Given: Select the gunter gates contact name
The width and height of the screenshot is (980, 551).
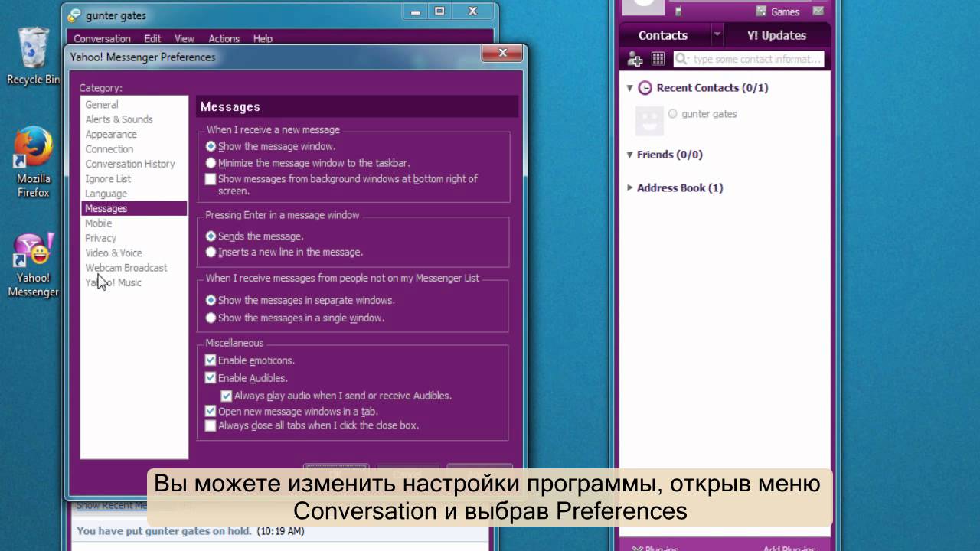Looking at the screenshot, I should point(709,114).
